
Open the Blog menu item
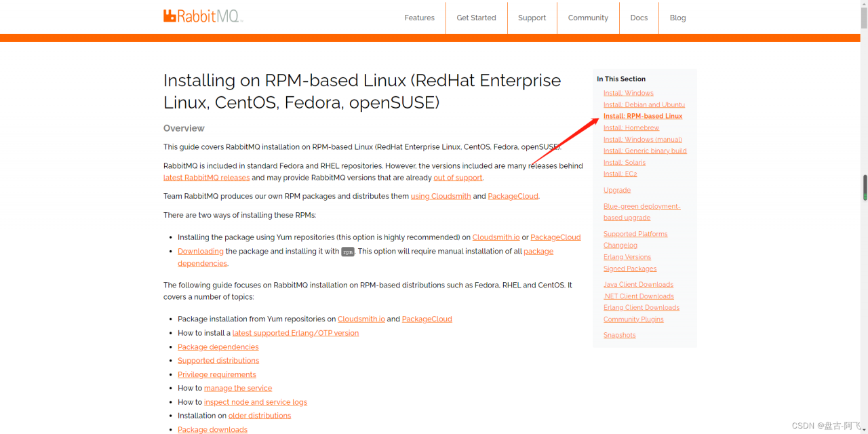click(x=677, y=18)
